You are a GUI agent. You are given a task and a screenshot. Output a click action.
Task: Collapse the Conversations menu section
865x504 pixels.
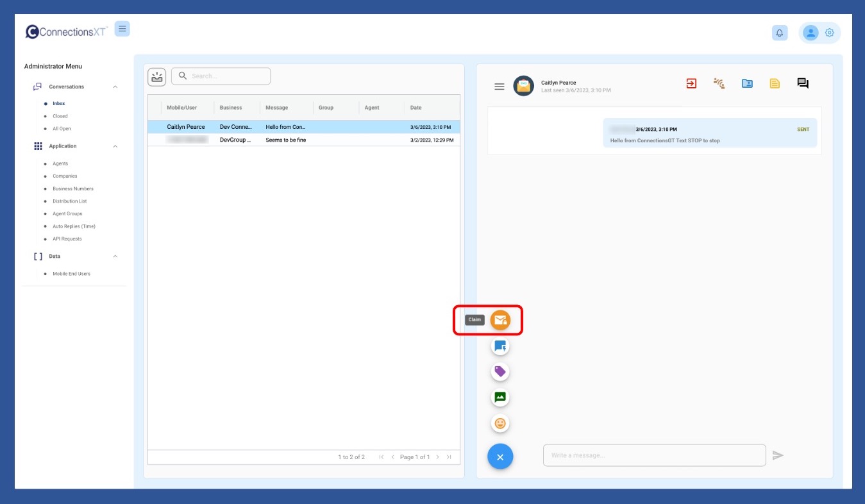click(115, 87)
